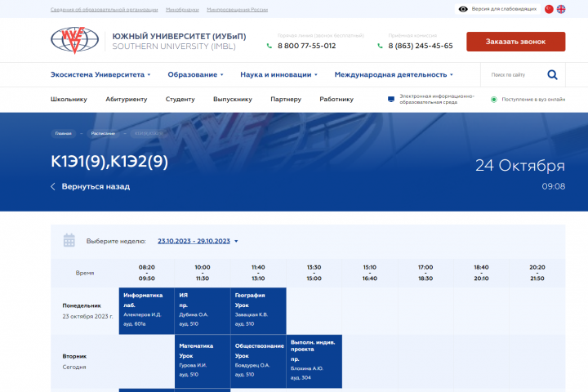Click the К1Э1(9),К1Э2(9) group heading

(109, 162)
